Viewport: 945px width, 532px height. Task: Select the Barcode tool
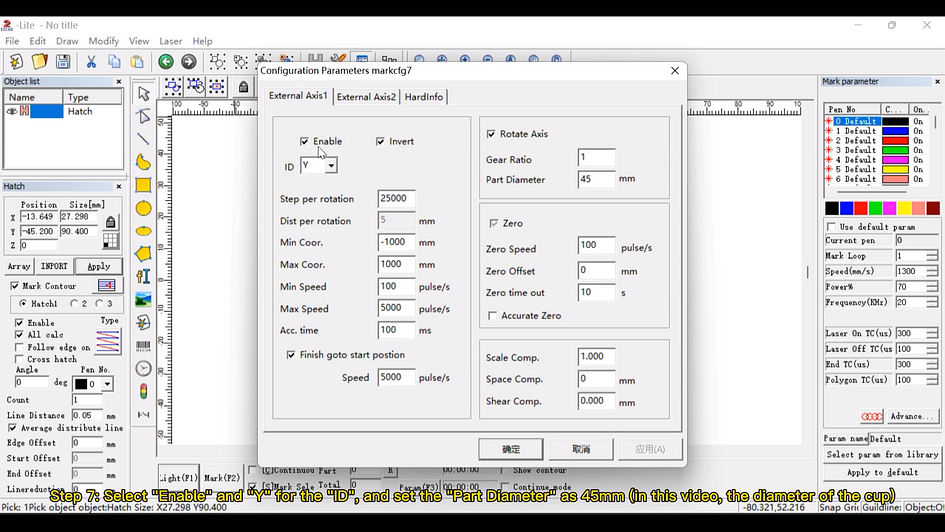pos(143,345)
